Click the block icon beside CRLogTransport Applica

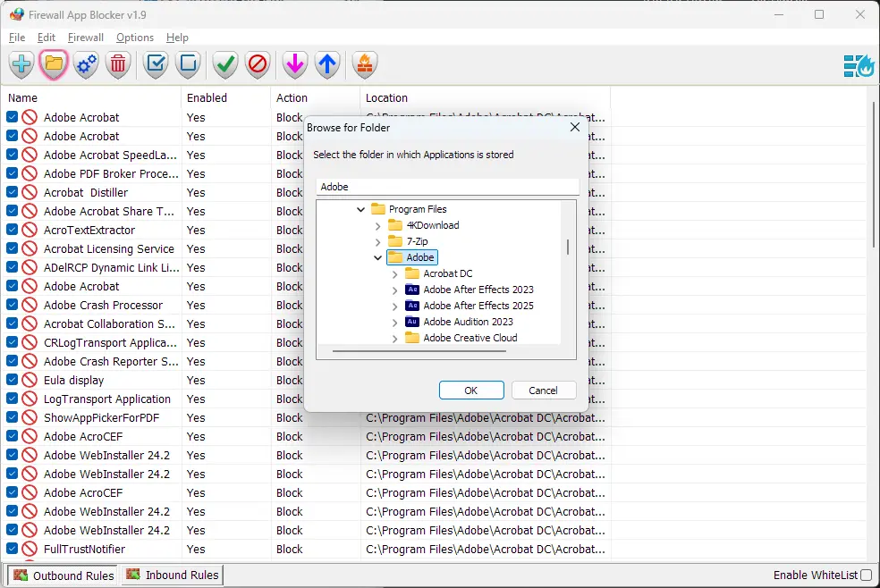30,342
